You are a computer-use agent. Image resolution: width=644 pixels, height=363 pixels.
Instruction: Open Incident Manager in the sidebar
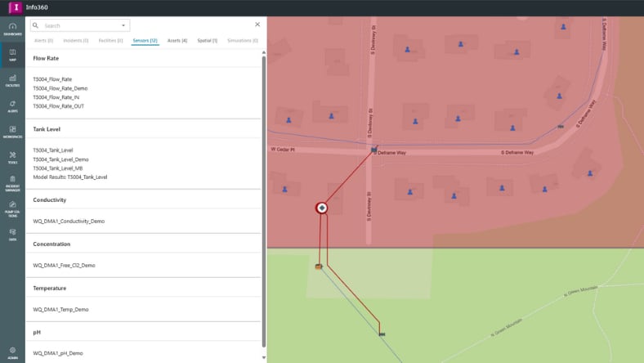tap(12, 184)
